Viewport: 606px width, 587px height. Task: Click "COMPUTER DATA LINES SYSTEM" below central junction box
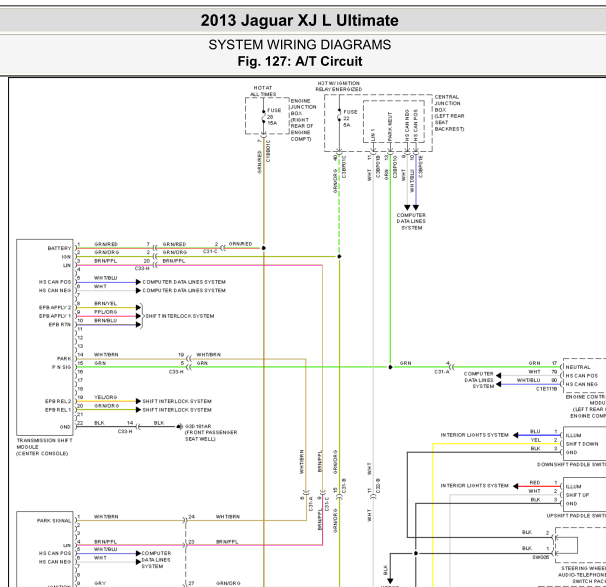pyautogui.click(x=411, y=221)
